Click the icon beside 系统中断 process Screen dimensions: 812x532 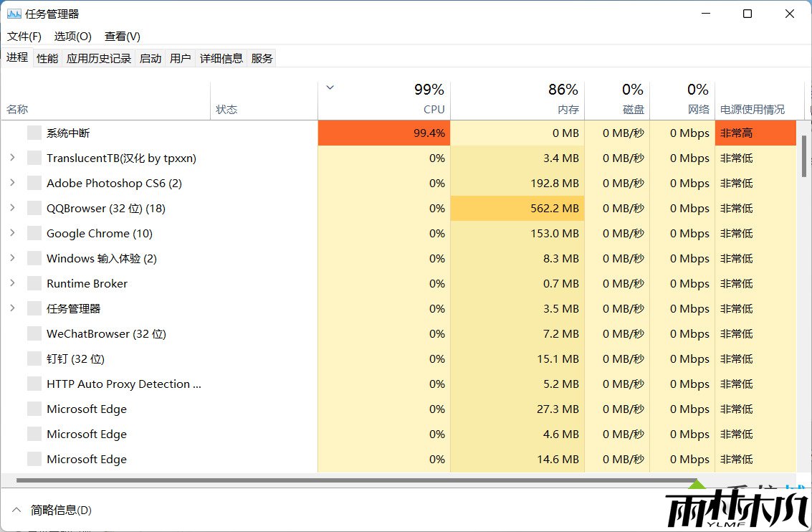(x=34, y=133)
